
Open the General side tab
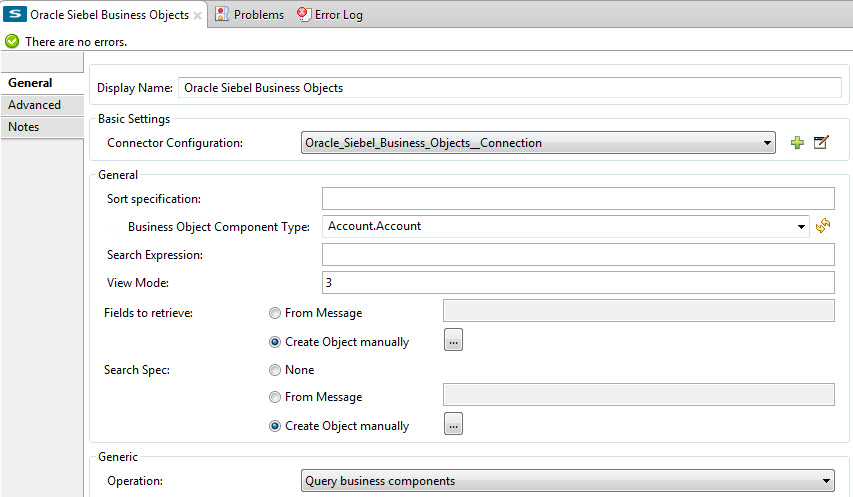(42, 83)
